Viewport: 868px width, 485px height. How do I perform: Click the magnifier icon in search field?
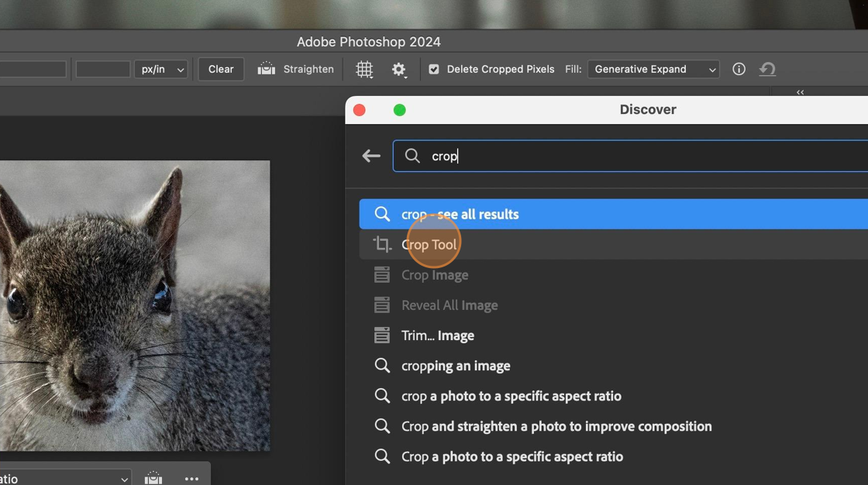(412, 157)
